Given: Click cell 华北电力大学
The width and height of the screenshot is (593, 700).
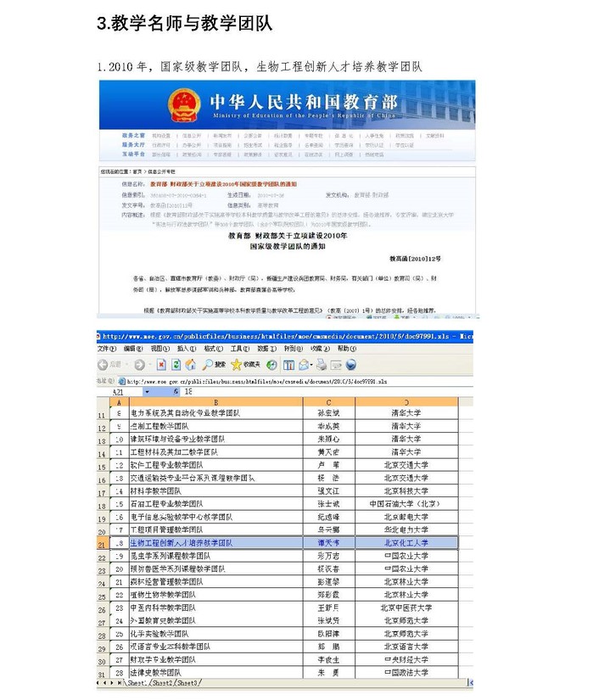Looking at the screenshot, I should [x=406, y=530].
